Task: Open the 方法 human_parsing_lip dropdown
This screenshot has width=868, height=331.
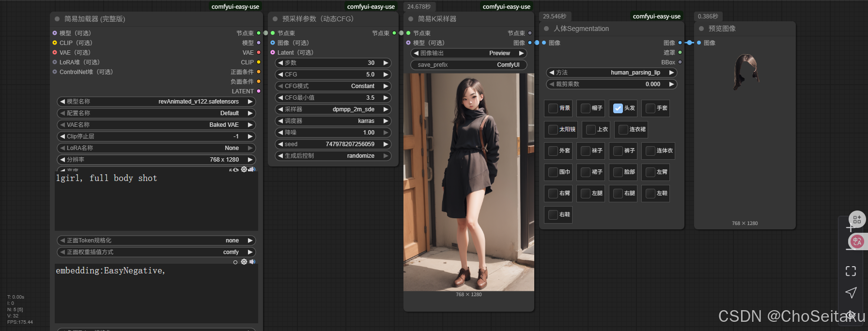Action: coord(612,73)
